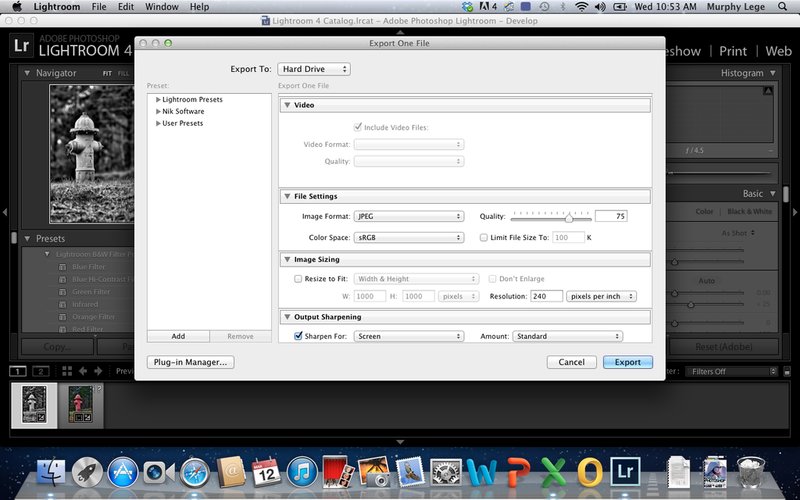Open the Color Space sRGB dropdown
800x500 pixels.
(409, 237)
